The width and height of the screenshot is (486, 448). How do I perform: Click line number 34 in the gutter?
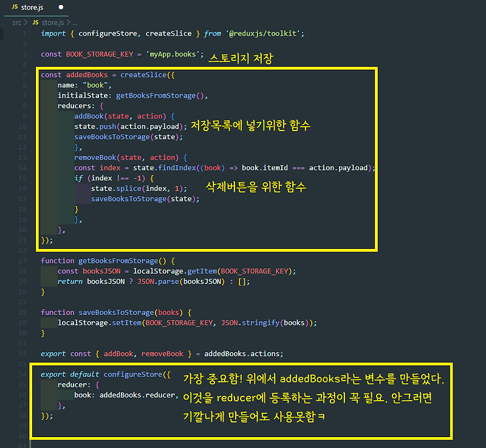tap(22, 374)
